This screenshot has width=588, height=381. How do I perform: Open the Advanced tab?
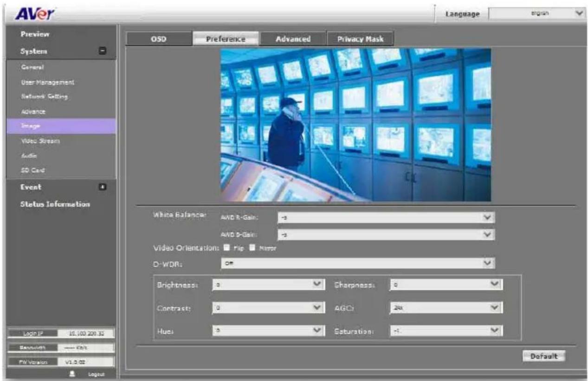click(293, 39)
